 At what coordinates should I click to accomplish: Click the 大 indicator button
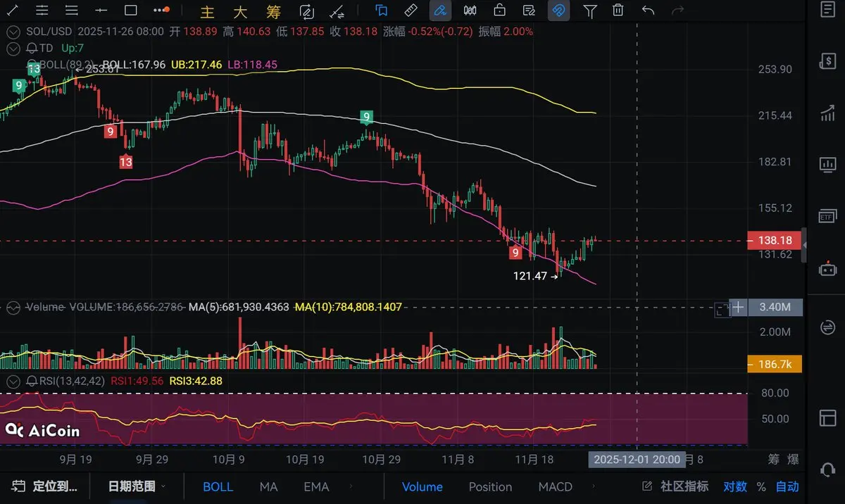click(x=240, y=12)
